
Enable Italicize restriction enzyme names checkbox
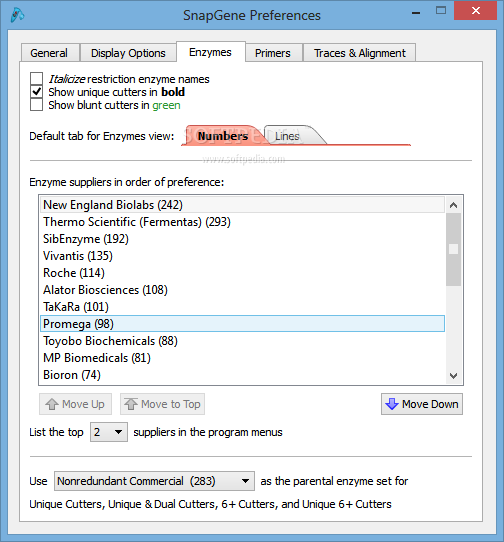tap(36, 79)
